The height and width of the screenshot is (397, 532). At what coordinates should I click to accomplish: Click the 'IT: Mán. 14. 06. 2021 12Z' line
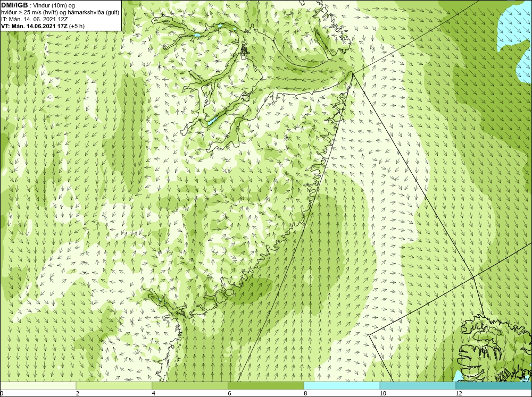pyautogui.click(x=35, y=19)
